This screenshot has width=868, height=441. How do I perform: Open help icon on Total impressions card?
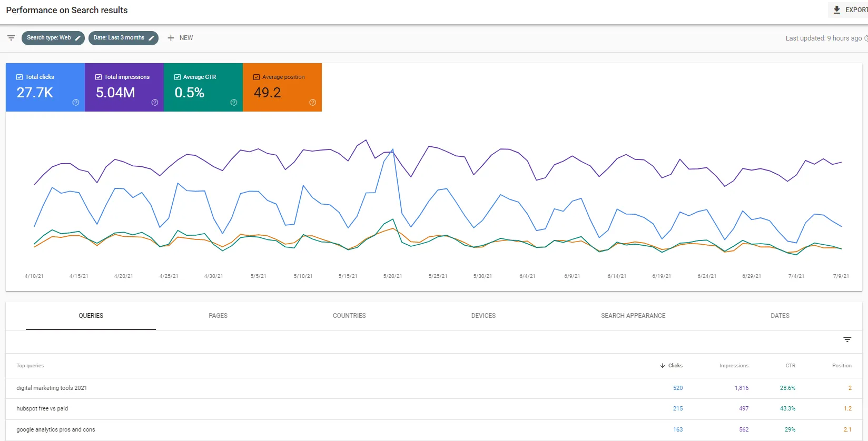[x=155, y=103]
